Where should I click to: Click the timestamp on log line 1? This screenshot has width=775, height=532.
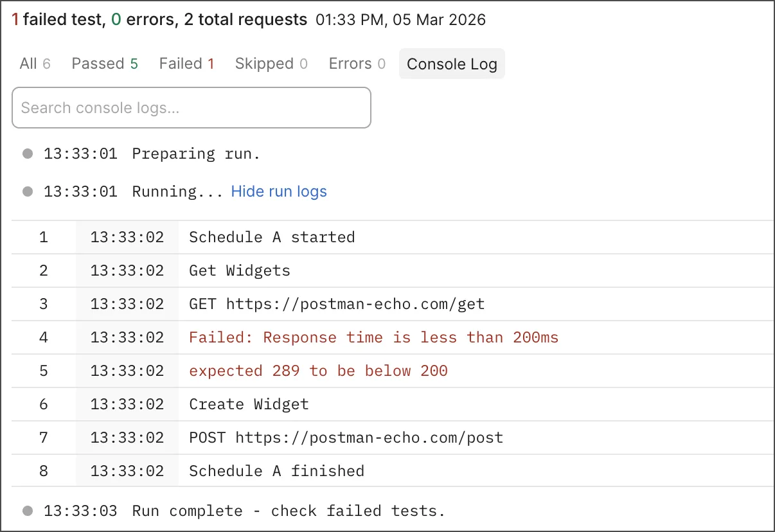coord(127,237)
